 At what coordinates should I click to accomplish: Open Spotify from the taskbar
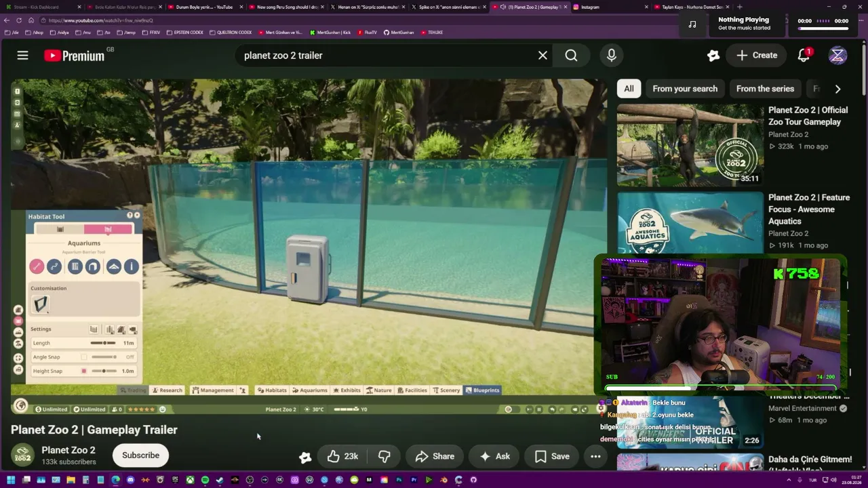click(205, 480)
